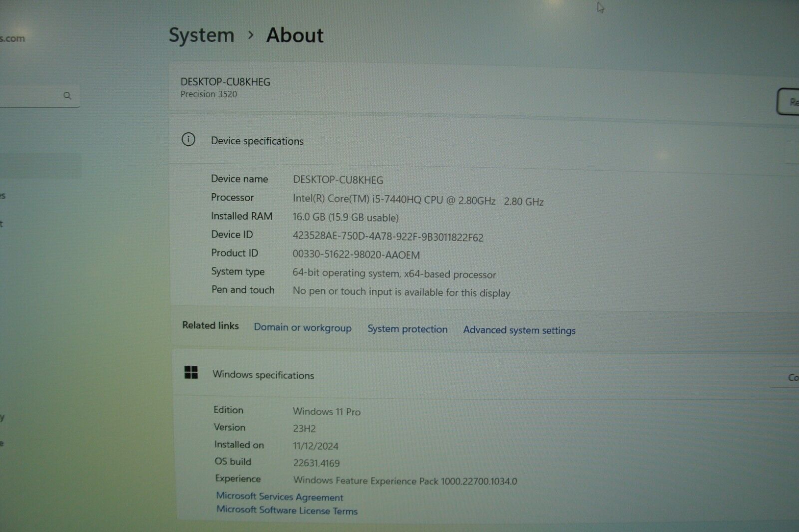Viewport: 799px width, 532px height.
Task: Select processor value Intel Core i5-7440HQ
Action: click(x=418, y=200)
